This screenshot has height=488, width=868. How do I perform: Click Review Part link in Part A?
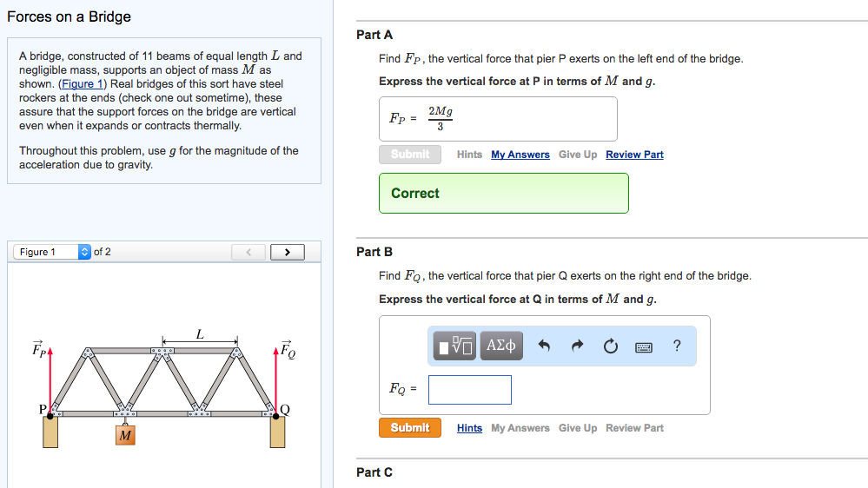(x=634, y=155)
